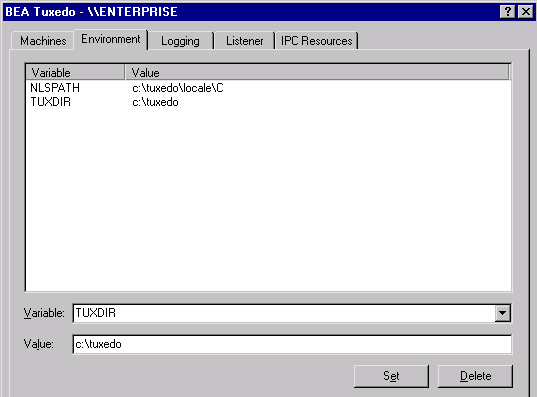The image size is (537, 397).
Task: Click the Value column header
Action: click(x=317, y=73)
